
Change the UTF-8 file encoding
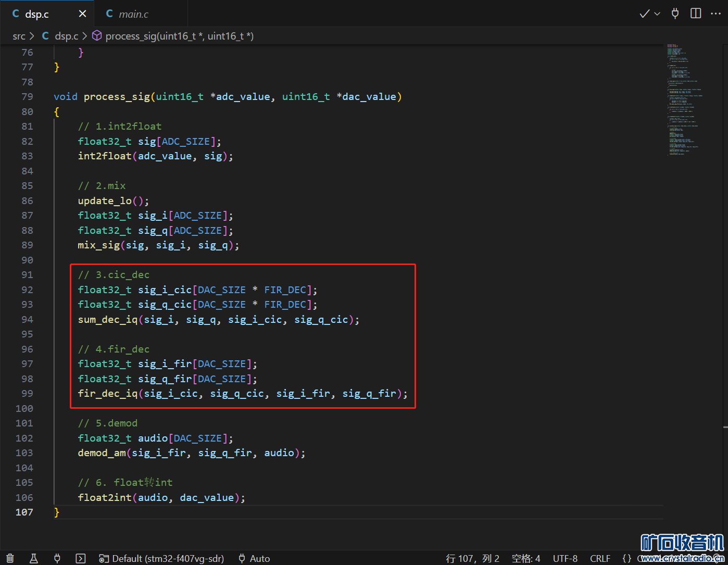point(565,558)
